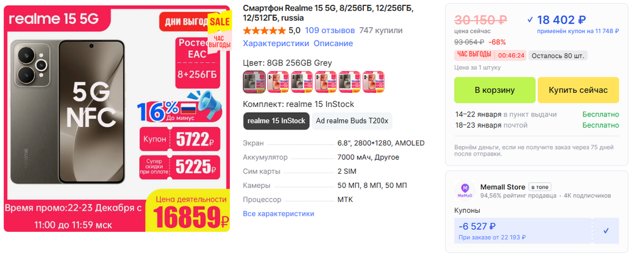
Task: Select the 'Ad realme Buds T200x' bundle option
Action: click(x=352, y=121)
